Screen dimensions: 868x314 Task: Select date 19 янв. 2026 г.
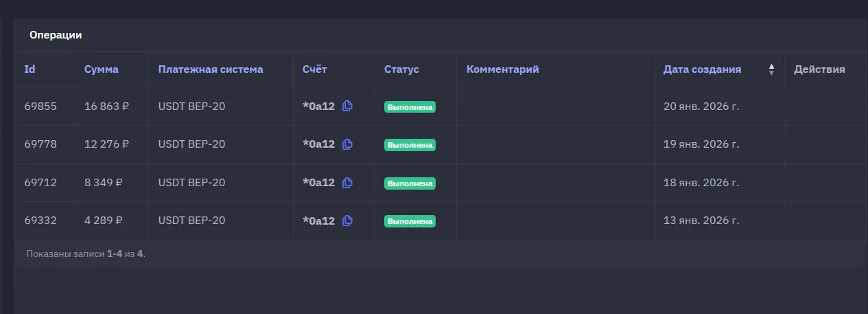pos(701,144)
